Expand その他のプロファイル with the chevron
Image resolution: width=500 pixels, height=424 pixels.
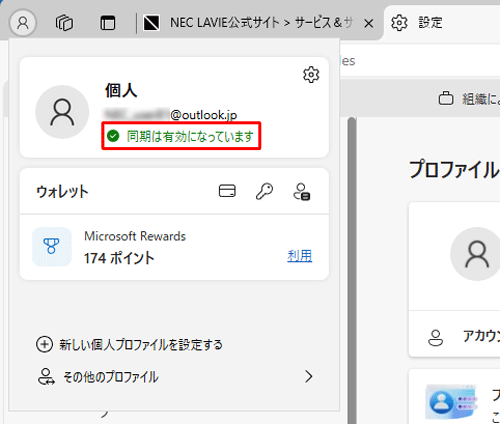point(309,377)
